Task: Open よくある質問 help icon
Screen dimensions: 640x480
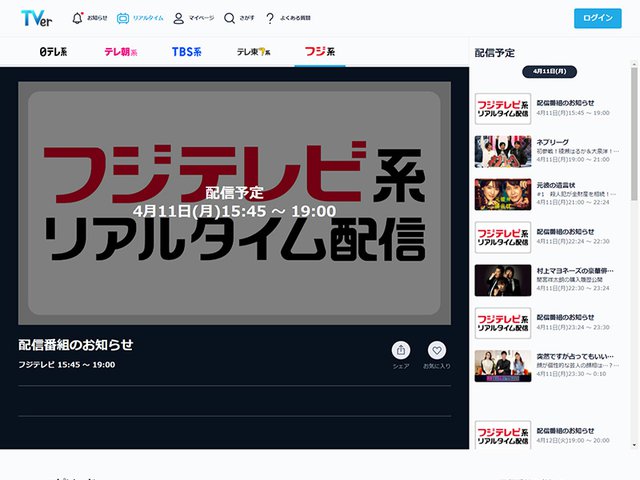Action: click(270, 18)
